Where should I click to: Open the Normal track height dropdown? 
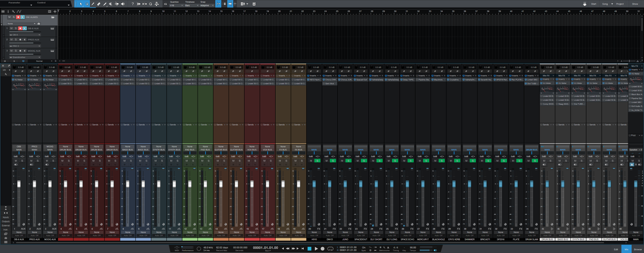click(41, 61)
